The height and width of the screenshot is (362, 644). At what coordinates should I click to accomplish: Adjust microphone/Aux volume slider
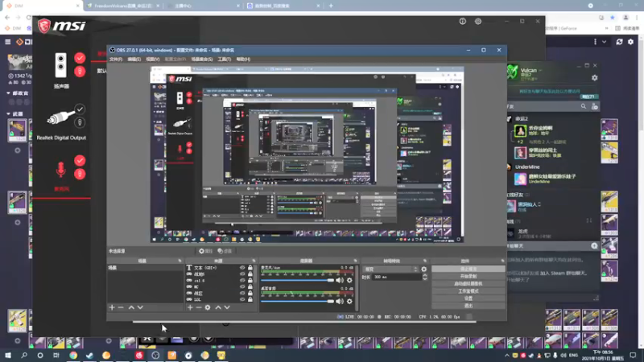(x=297, y=280)
